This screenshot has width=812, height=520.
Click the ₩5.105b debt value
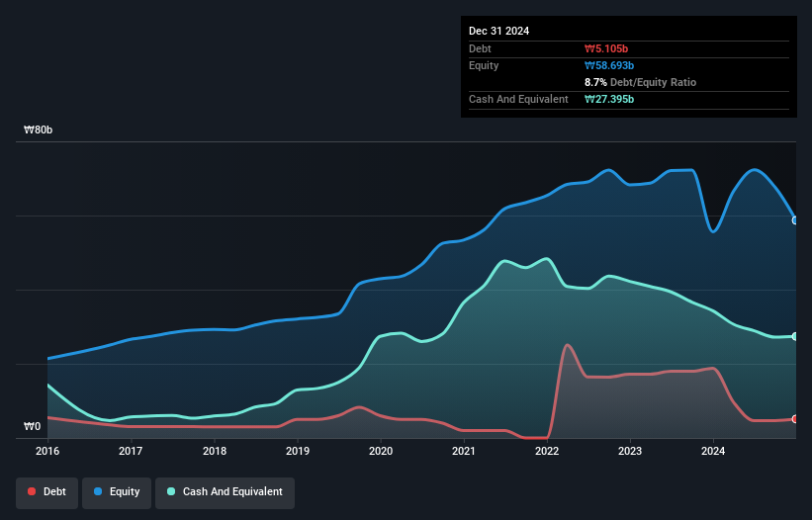click(x=606, y=48)
